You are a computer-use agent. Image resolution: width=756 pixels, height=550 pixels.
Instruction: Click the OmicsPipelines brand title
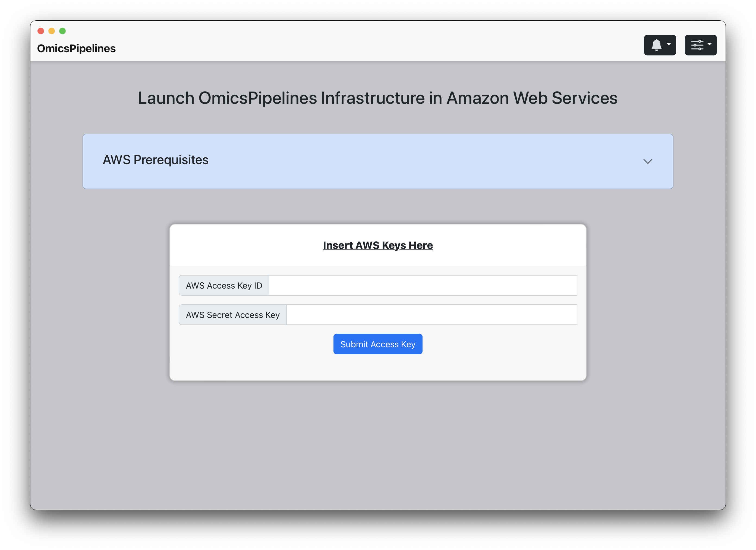tap(76, 48)
